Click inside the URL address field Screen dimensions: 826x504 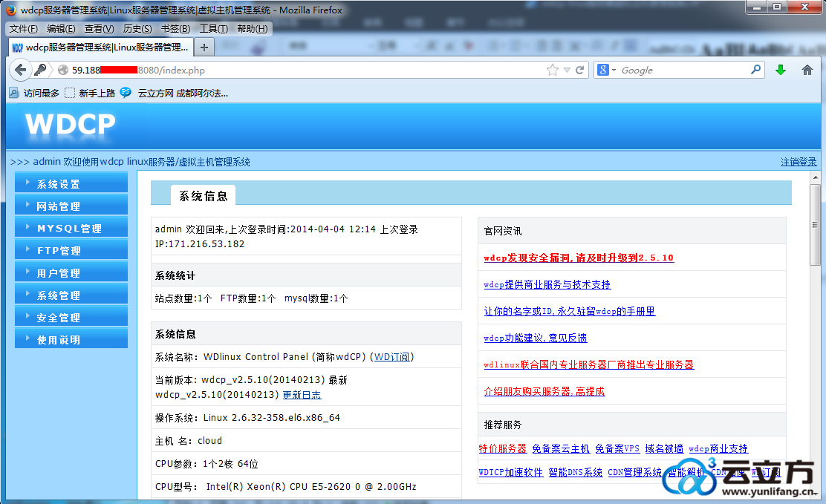point(305,70)
